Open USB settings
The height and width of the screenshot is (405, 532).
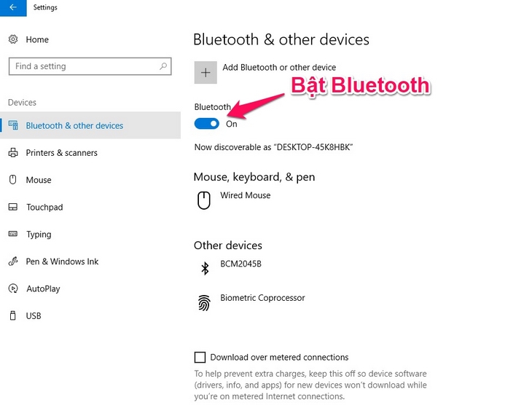pos(34,316)
